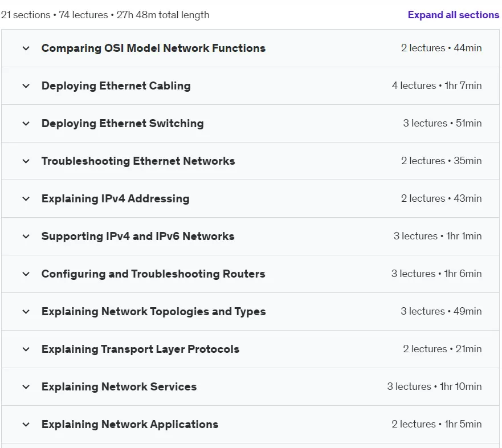Toggle chevron for Explaining Network Topologies and Types
Screen dimensions: 502x448
[26, 312]
